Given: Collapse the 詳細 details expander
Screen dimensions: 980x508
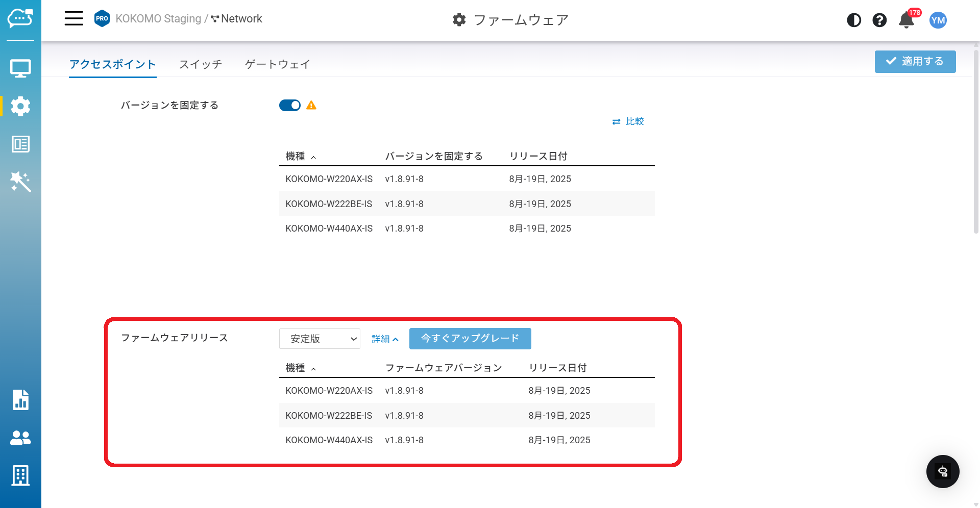Looking at the screenshot, I should 385,339.
